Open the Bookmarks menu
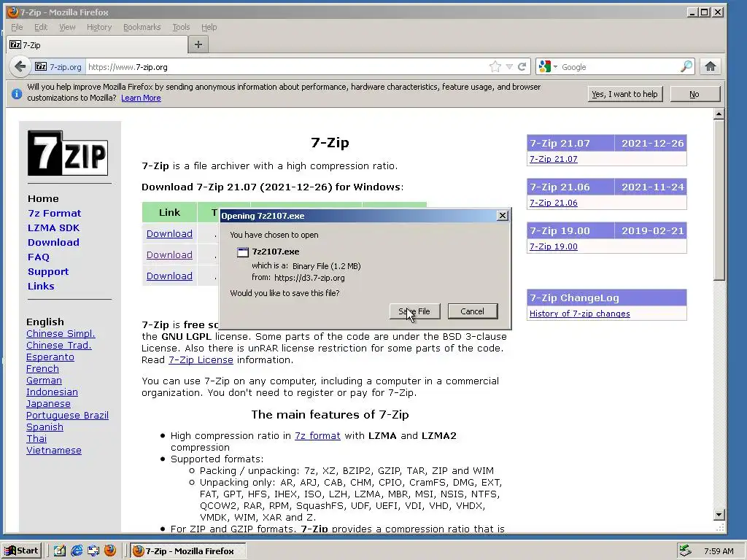 [x=142, y=27]
